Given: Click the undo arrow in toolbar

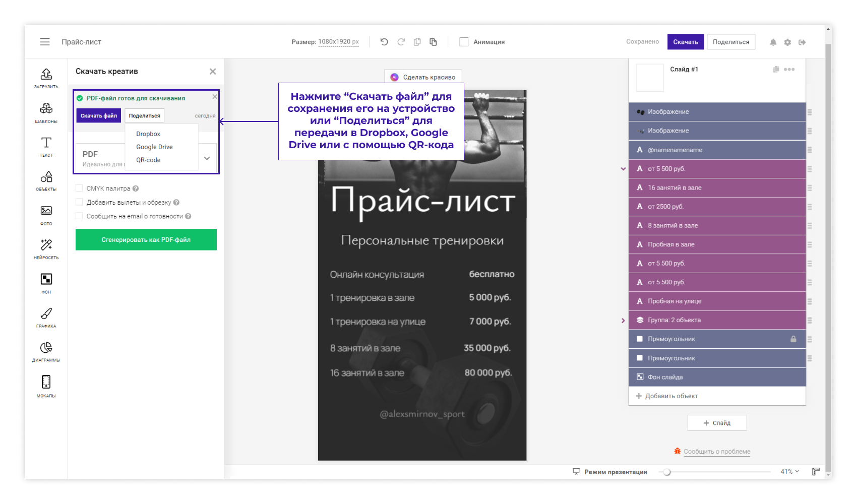Looking at the screenshot, I should [384, 42].
